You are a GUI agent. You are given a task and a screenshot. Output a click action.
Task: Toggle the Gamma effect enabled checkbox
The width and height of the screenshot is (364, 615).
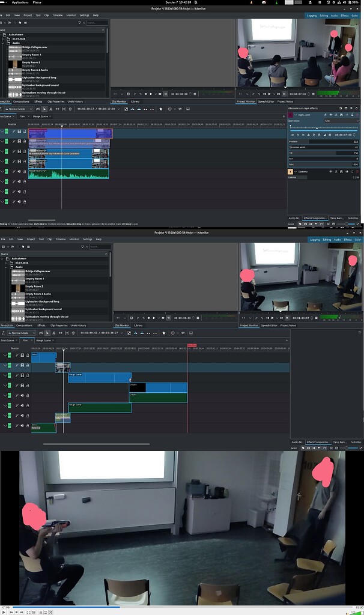pyautogui.click(x=291, y=172)
